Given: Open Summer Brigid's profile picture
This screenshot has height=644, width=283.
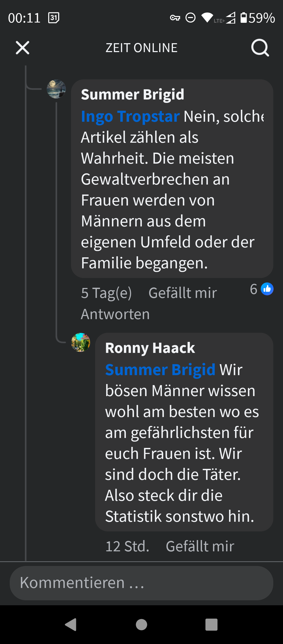Looking at the screenshot, I should coord(56,89).
